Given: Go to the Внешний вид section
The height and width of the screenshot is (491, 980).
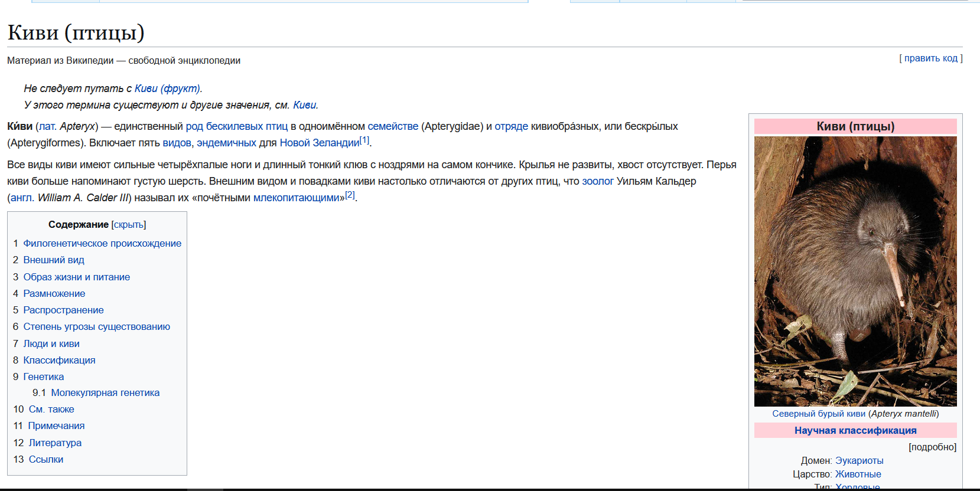Looking at the screenshot, I should point(54,260).
